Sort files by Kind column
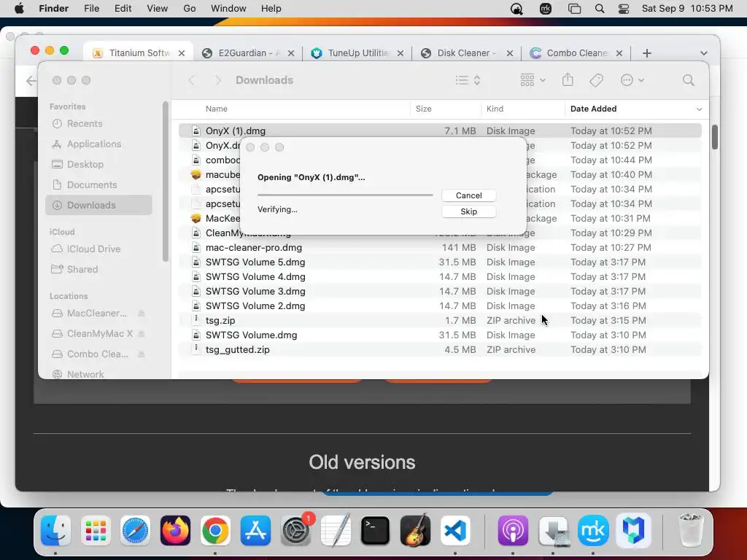 pyautogui.click(x=495, y=109)
